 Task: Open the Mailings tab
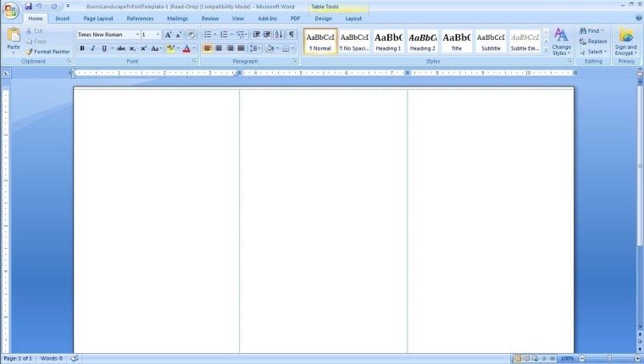click(177, 18)
